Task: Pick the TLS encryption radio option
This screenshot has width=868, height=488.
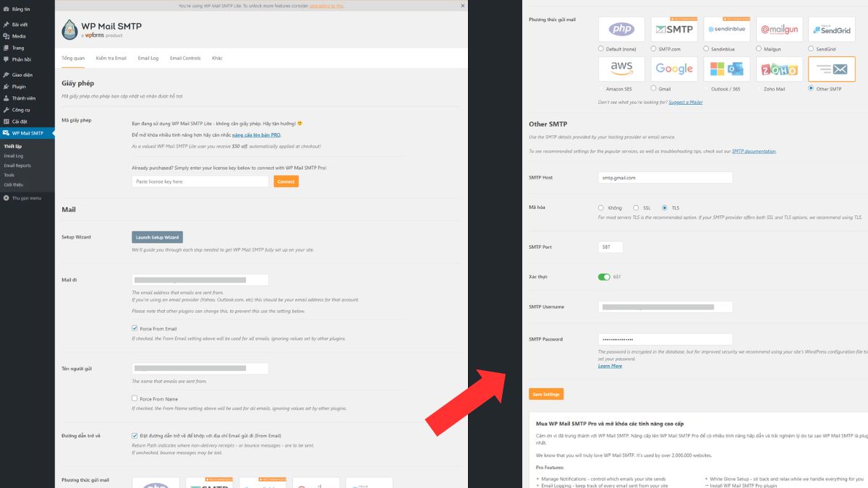Action: (x=665, y=207)
